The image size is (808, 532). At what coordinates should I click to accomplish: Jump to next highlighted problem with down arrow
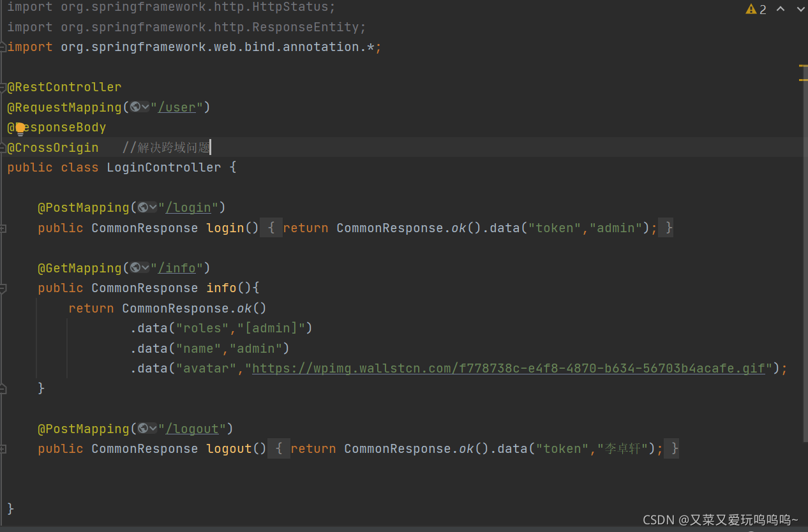pyautogui.click(x=800, y=9)
